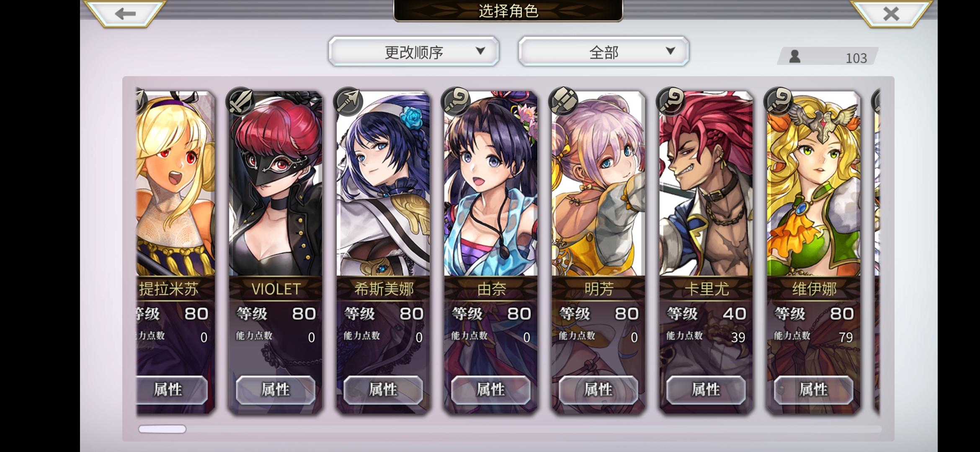Open the 全部 filter dropdown
This screenshot has height=452, width=980.
[x=603, y=51]
